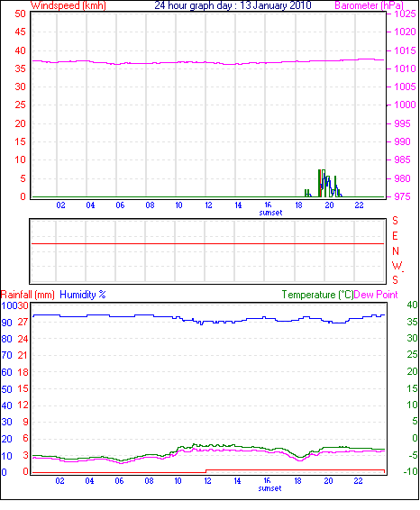Click barometer axis value 980
This screenshot has height=510, width=420.
point(403,178)
